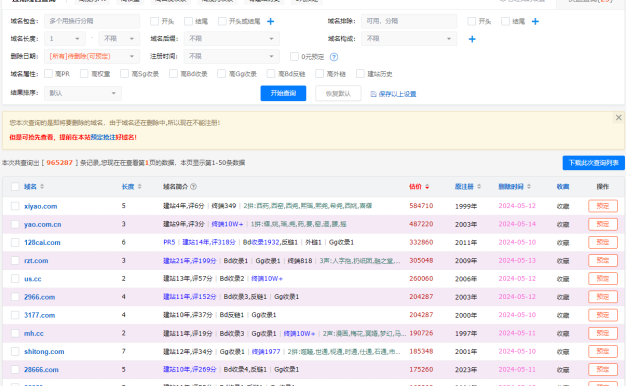Screen dimensions: 626x386
Task: Open the 结果排序 dropdown
Action: pyautogui.click(x=83, y=93)
